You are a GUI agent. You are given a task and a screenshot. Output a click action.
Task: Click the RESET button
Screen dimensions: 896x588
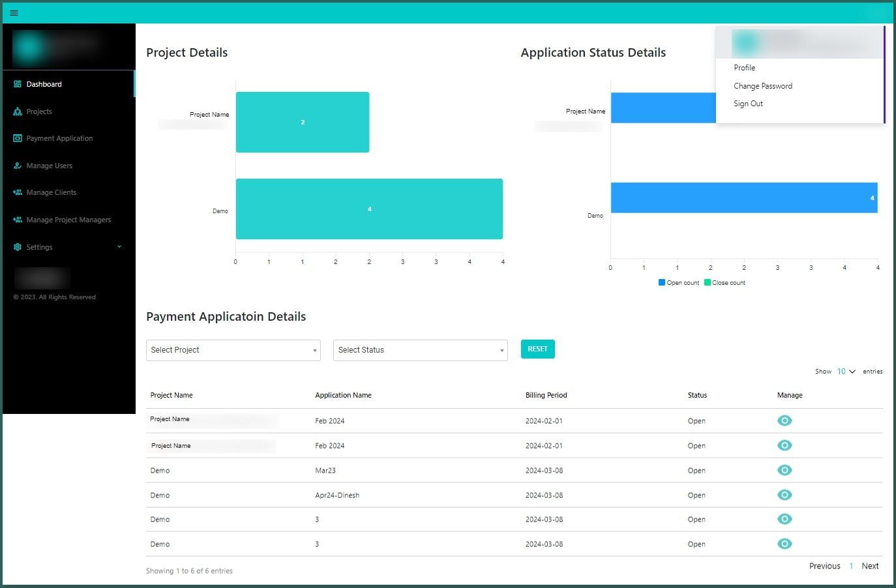[537, 349]
